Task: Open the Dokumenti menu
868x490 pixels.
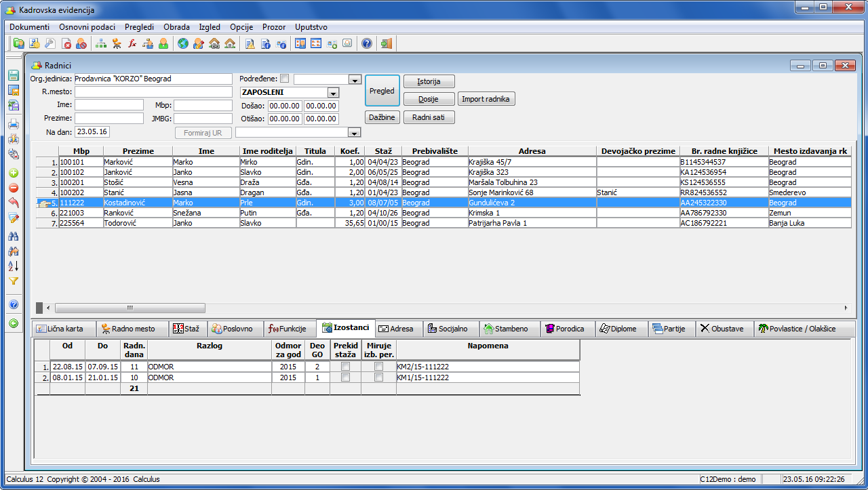Action: [x=30, y=27]
